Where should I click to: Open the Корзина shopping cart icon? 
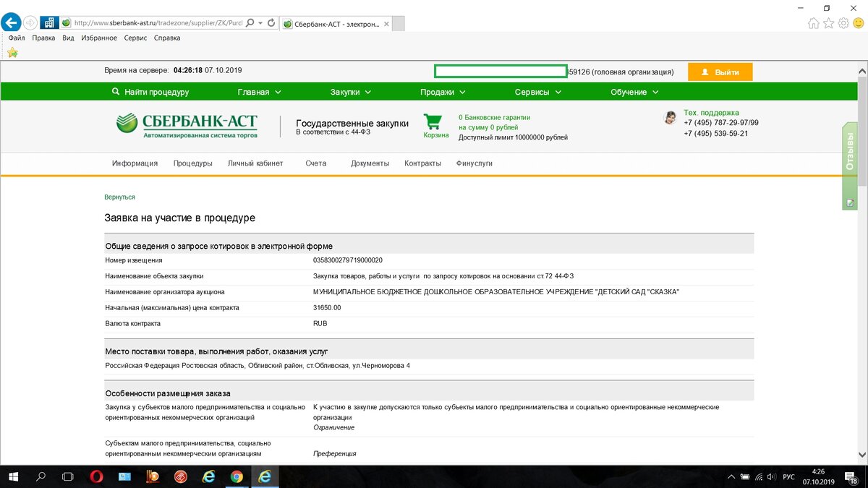coord(434,121)
